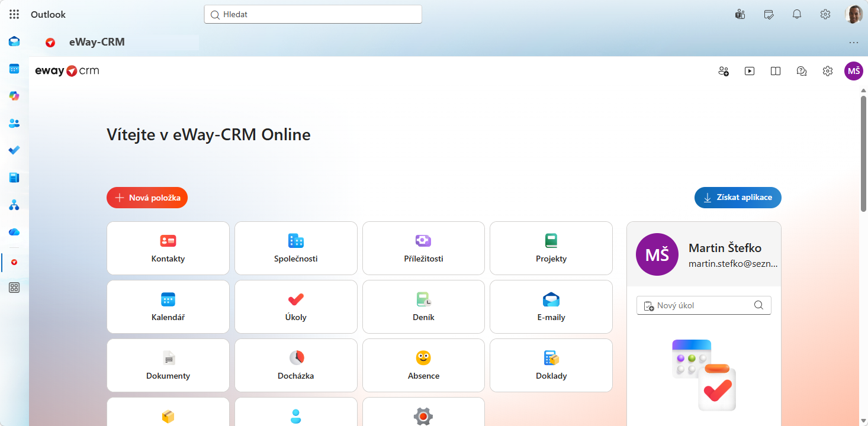Viewport: 868px width, 426px height.
Task: Open the eWay-CRM help chat icon
Action: coord(802,71)
